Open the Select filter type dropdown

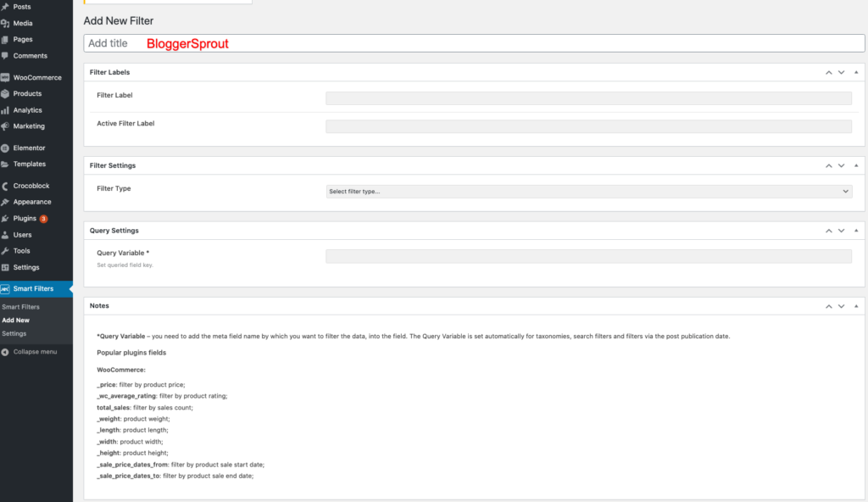588,191
